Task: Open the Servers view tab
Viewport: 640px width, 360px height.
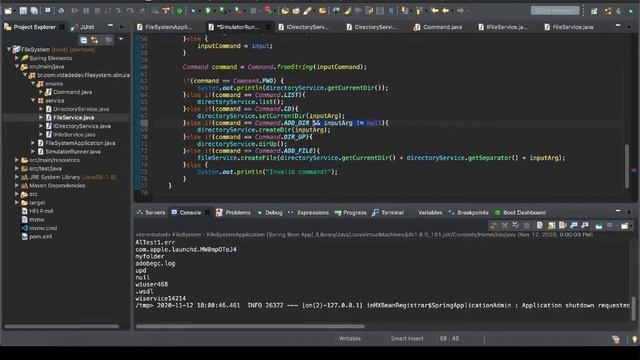Action: [151, 213]
